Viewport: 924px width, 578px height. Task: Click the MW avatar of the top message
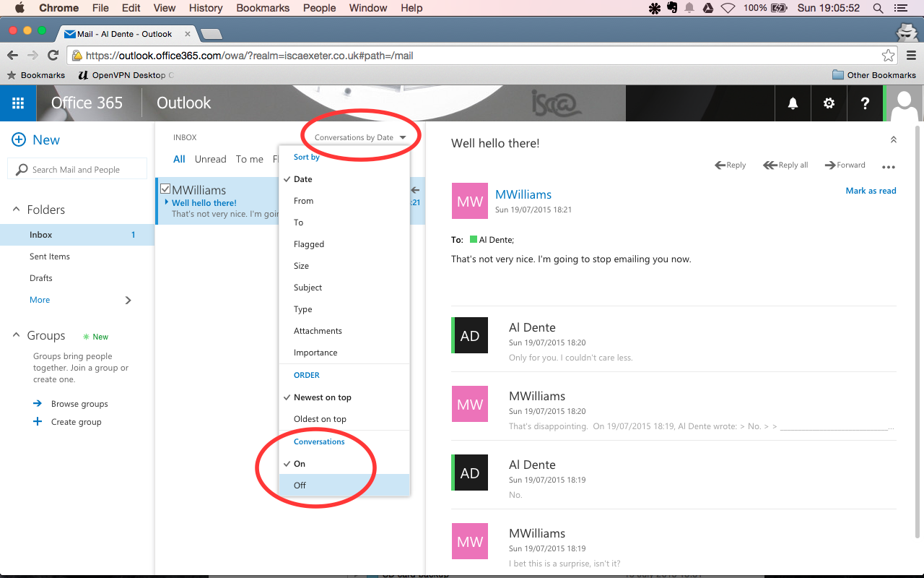470,201
